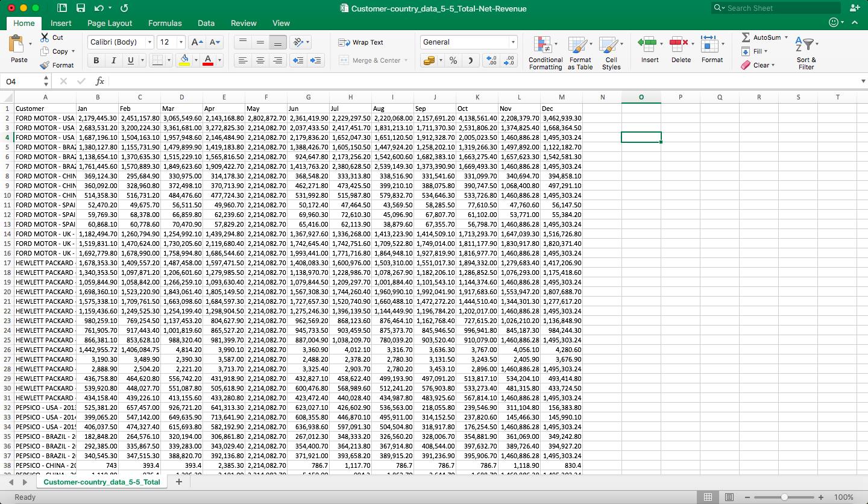The width and height of the screenshot is (868, 504).
Task: Click Decrease Decimal icon
Action: pyautogui.click(x=509, y=60)
